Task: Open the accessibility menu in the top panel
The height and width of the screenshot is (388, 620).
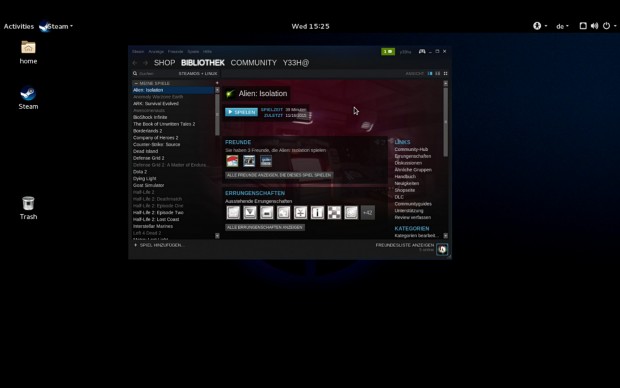Action: pos(537,26)
